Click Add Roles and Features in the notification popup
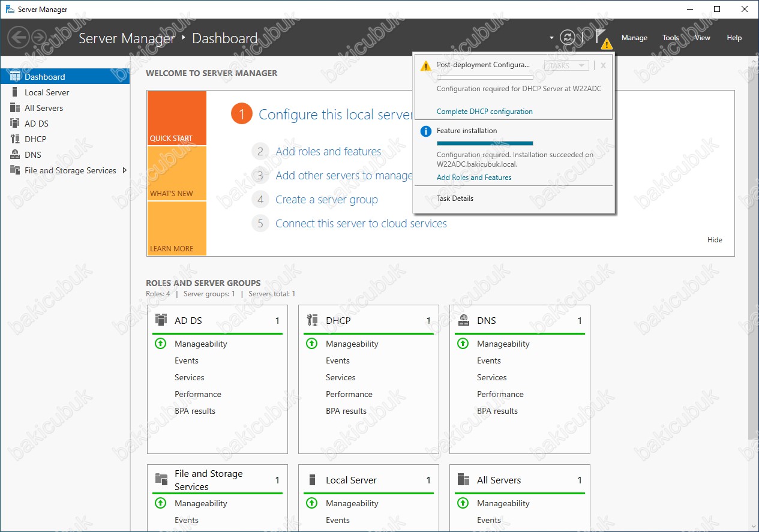The image size is (759, 532). pos(474,178)
